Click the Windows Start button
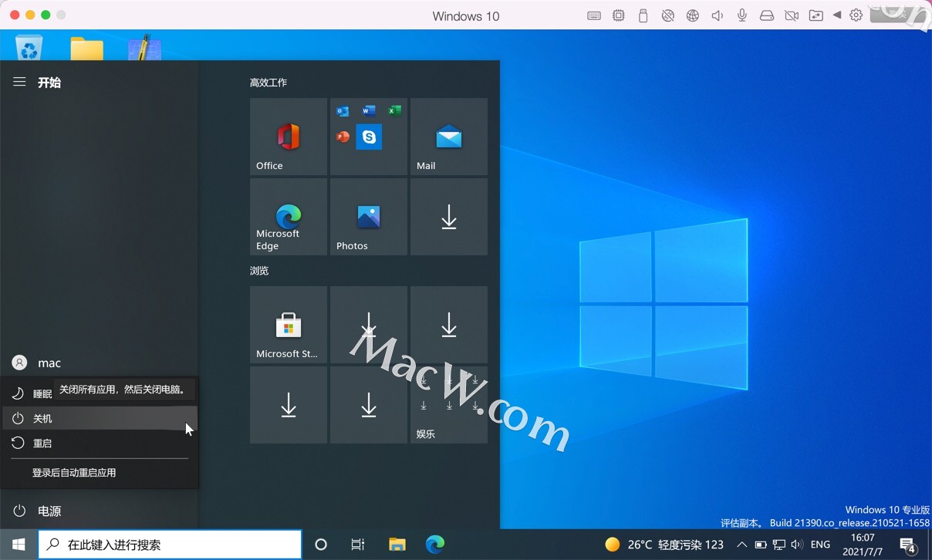The height and width of the screenshot is (560, 932). (x=19, y=545)
